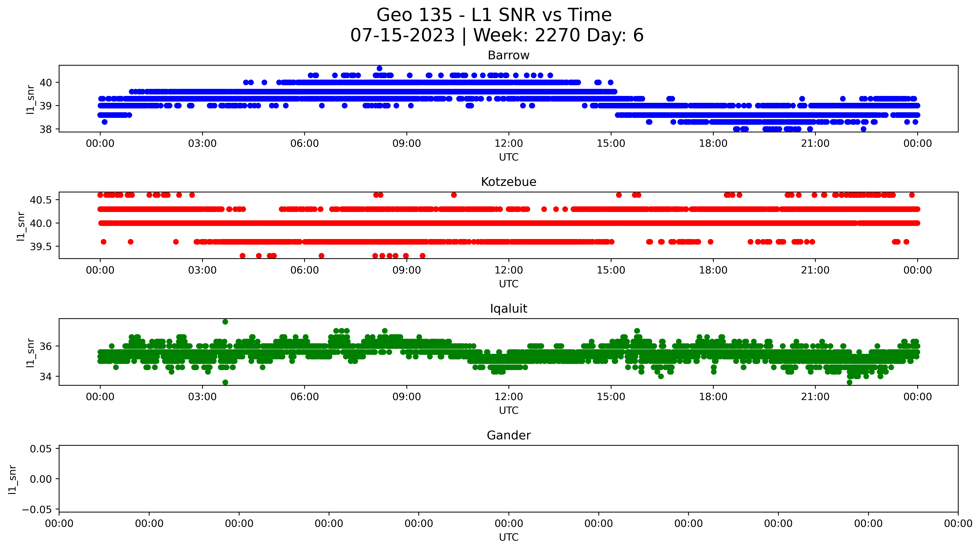Click the 'UTC' label under the Iqaluit plot

coord(509,411)
